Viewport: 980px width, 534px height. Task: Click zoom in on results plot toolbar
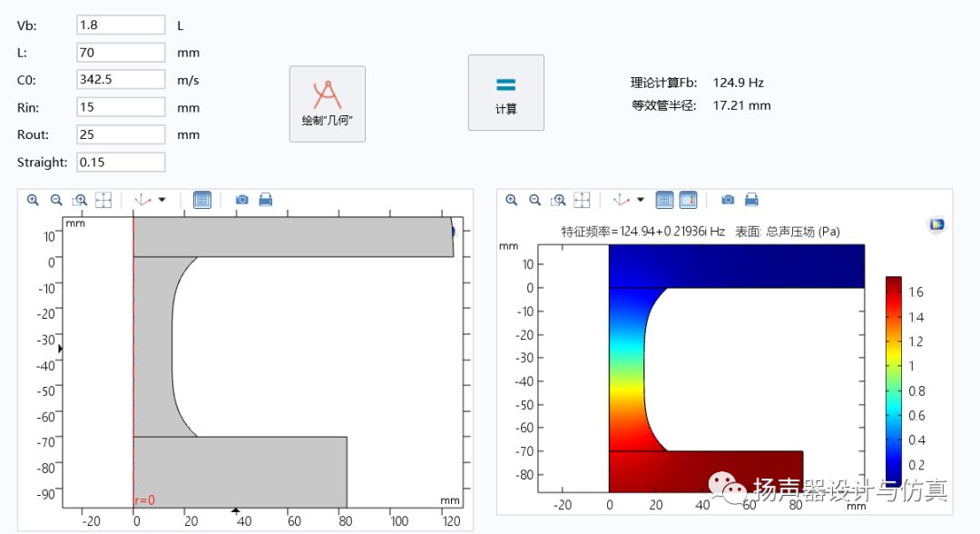(x=512, y=200)
